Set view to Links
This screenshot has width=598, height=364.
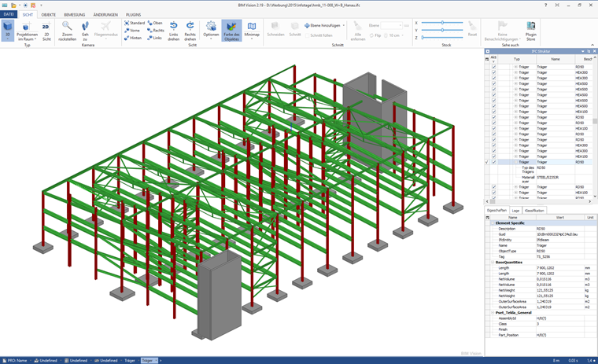tap(154, 38)
